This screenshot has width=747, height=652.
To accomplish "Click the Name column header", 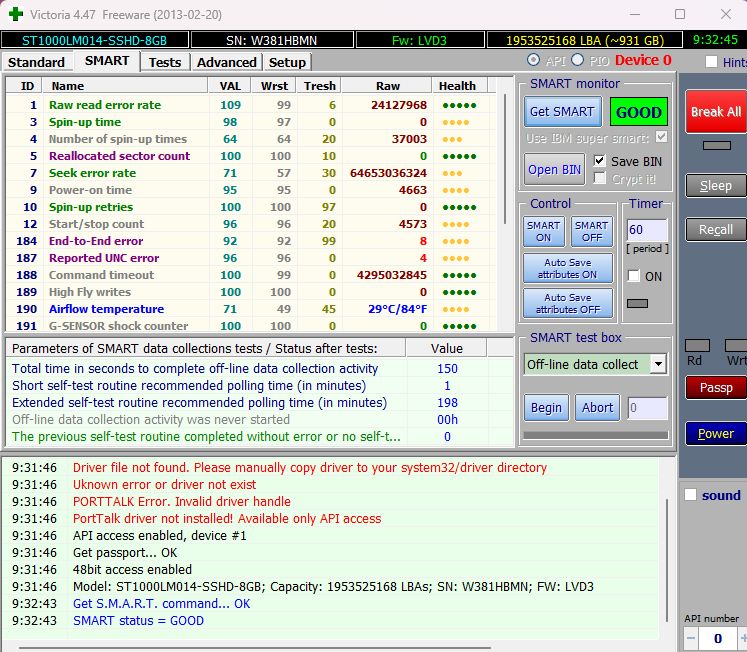I will pos(125,86).
